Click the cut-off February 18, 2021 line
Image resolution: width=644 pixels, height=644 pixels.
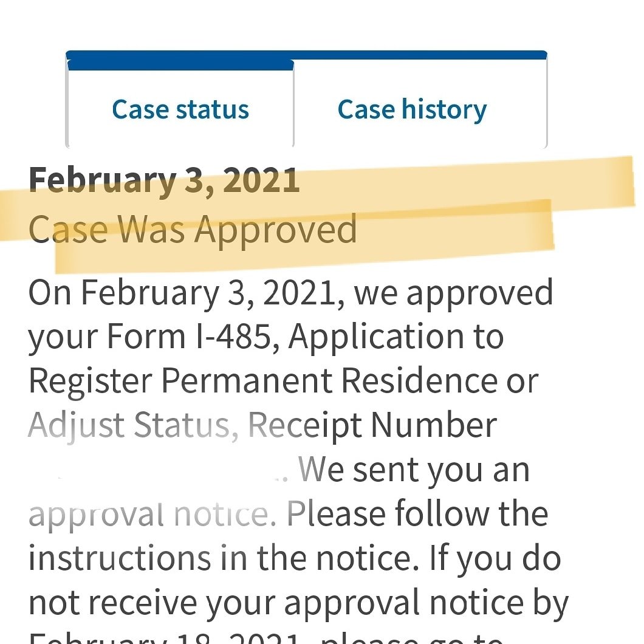tap(266, 638)
